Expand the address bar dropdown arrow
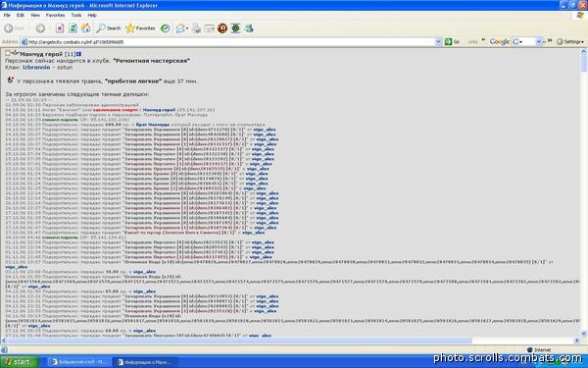Image resolution: width=588 pixels, height=368 pixels. 438,41
